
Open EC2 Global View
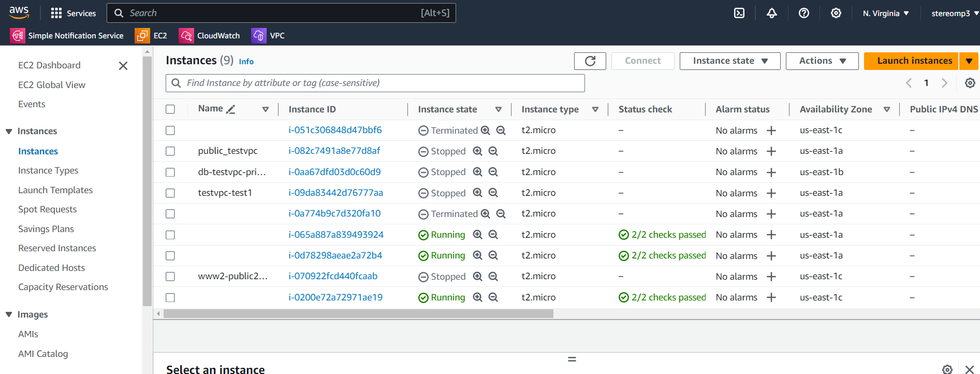(52, 85)
